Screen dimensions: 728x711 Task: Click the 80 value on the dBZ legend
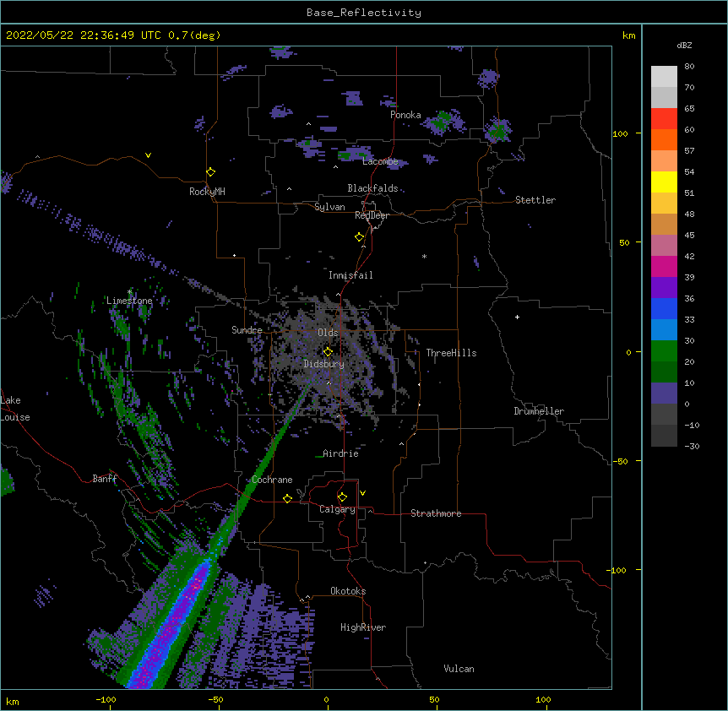click(689, 67)
